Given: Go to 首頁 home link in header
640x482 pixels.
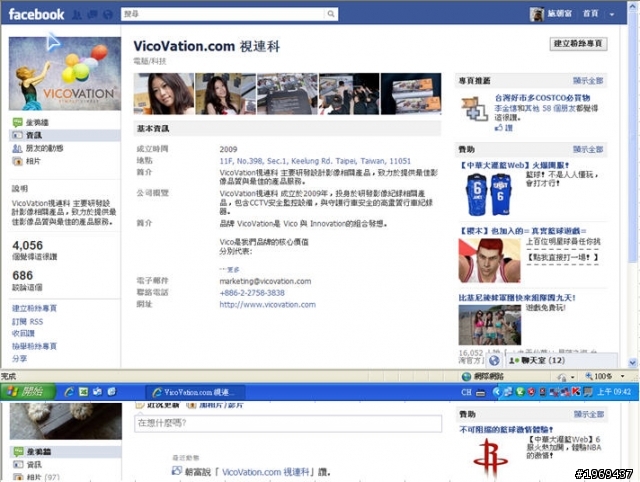Looking at the screenshot, I should coord(590,13).
